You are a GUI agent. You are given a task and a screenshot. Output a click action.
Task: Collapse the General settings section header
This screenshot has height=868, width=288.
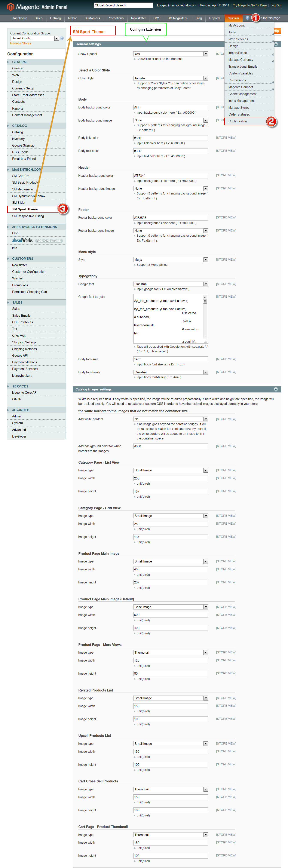177,44
